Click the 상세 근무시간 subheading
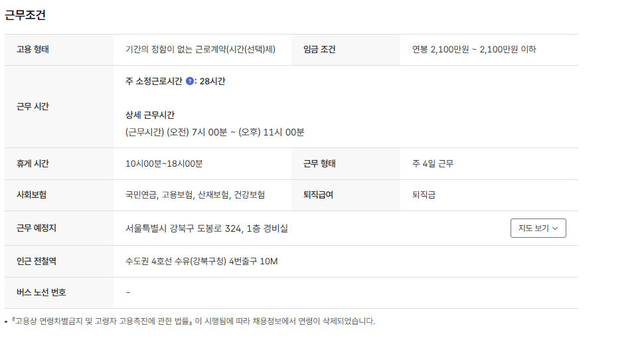644x350 pixels. [x=149, y=115]
